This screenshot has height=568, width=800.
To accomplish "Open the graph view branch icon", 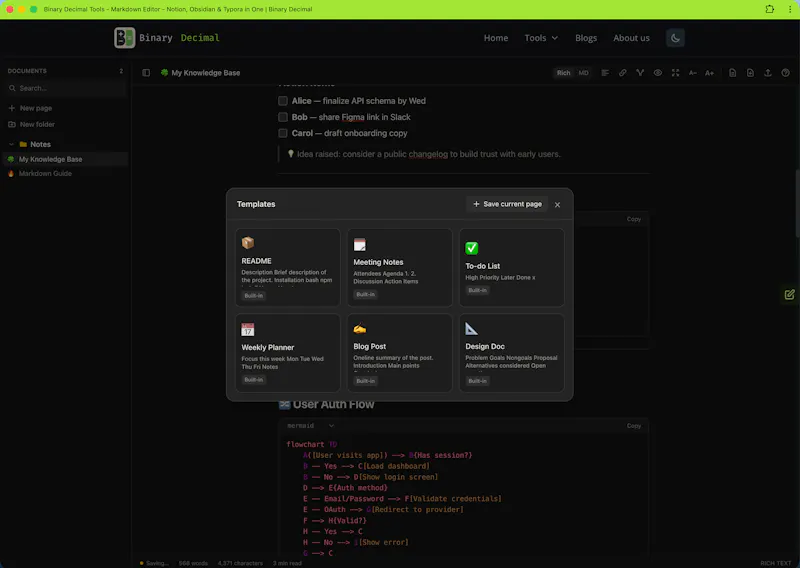I will (x=640, y=73).
